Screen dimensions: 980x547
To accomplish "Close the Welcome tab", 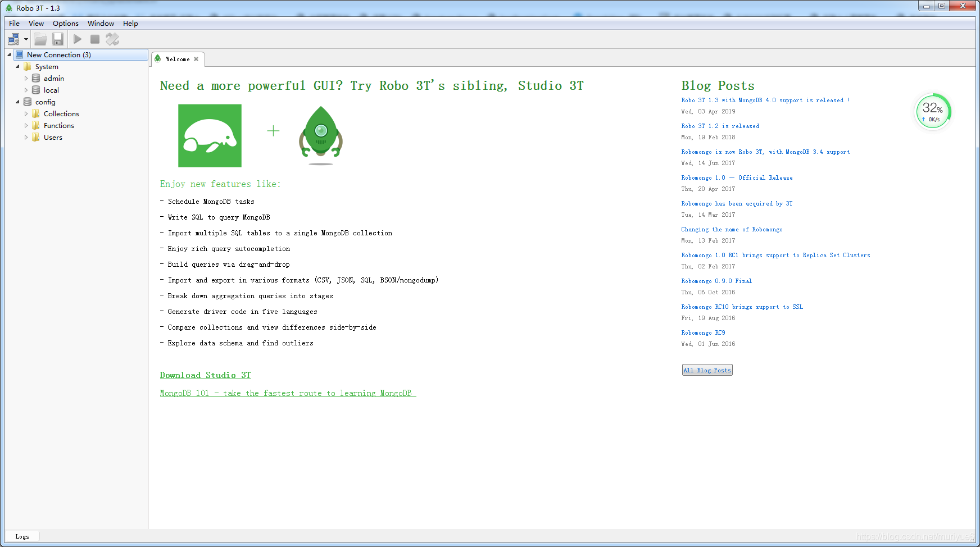I will (196, 59).
